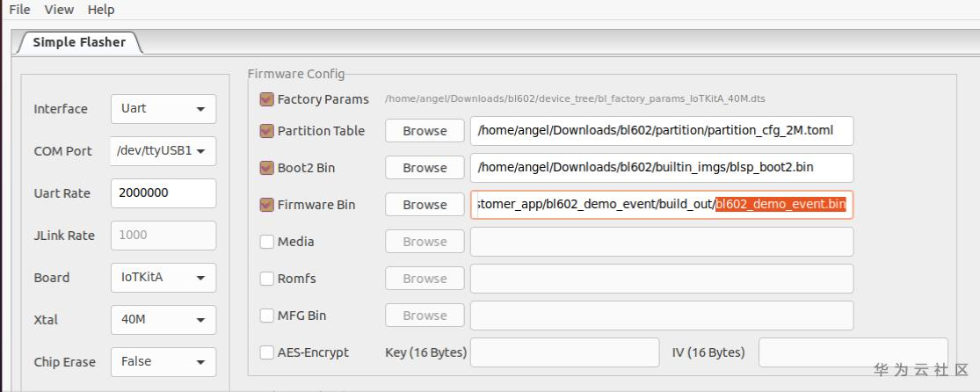Open the Help menu
The image size is (980, 392).
101,10
